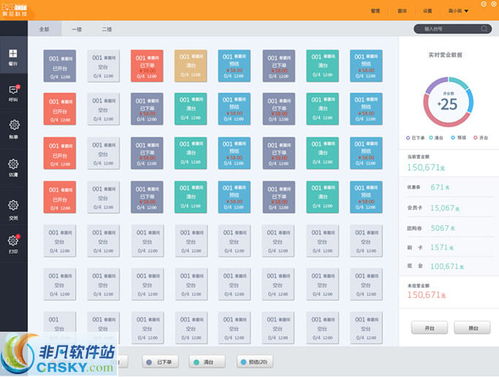
Task: Select the fifth sidebar gear icon
Action: (x=13, y=205)
